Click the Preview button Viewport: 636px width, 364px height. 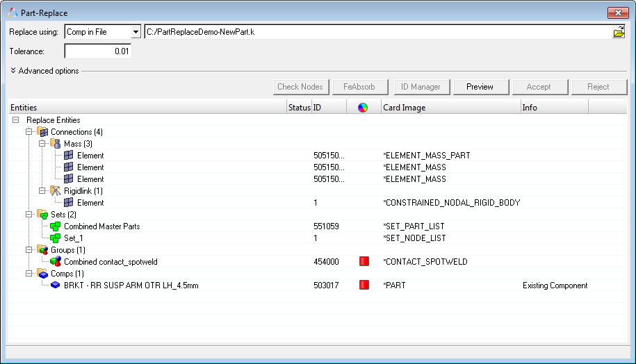point(480,87)
